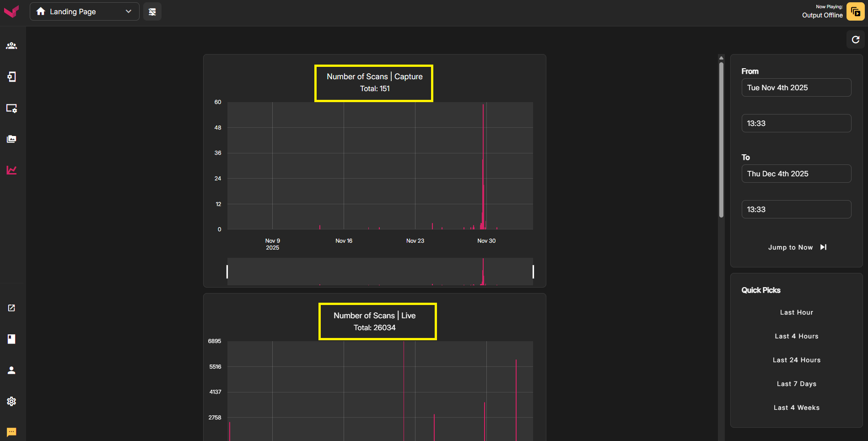Screen dimensions: 868x441
Task: Click the left range handle of Capture chart
Action: coord(227,272)
